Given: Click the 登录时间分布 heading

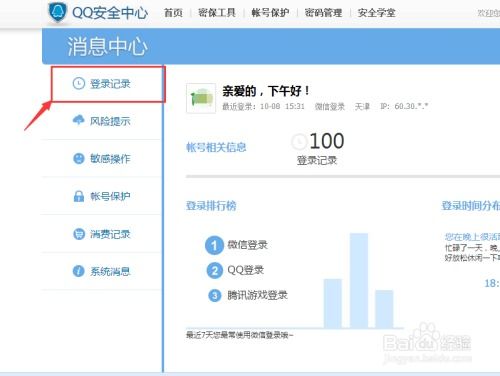Looking at the screenshot, I should click(471, 206).
